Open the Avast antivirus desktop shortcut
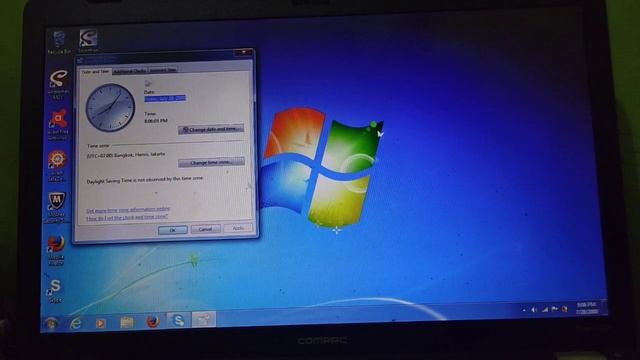 click(58, 124)
